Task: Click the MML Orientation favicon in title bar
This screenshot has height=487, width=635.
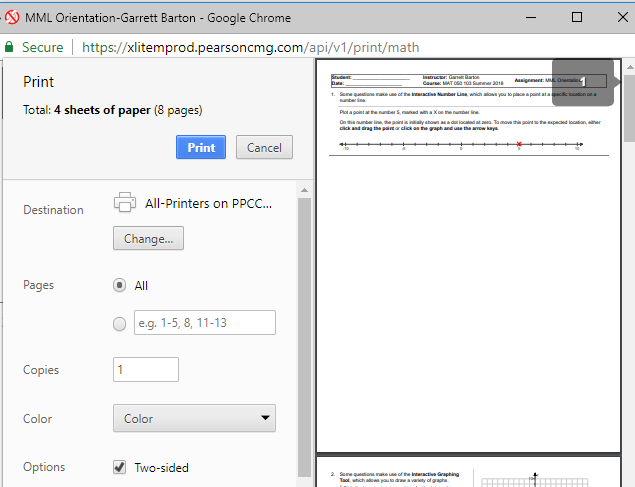Action: pyautogui.click(x=13, y=18)
